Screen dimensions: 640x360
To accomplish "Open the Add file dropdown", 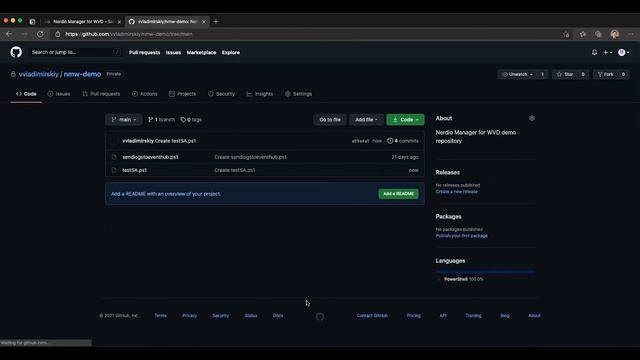I will (366, 120).
